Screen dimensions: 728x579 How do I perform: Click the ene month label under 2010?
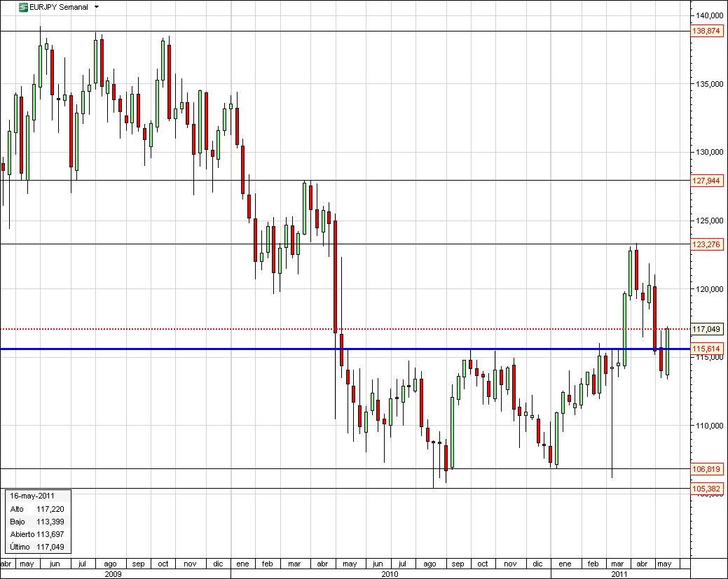coord(242,563)
